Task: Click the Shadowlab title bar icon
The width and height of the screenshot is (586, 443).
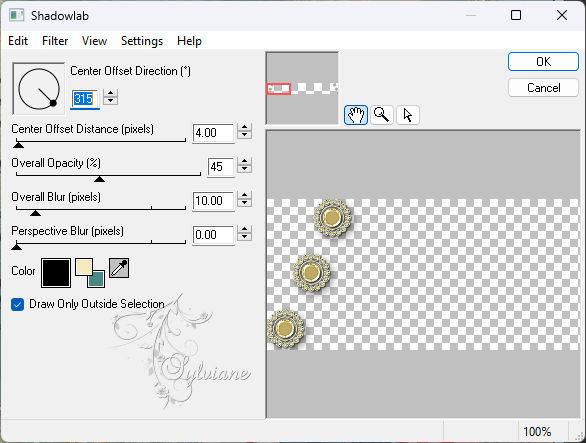Action: point(17,15)
